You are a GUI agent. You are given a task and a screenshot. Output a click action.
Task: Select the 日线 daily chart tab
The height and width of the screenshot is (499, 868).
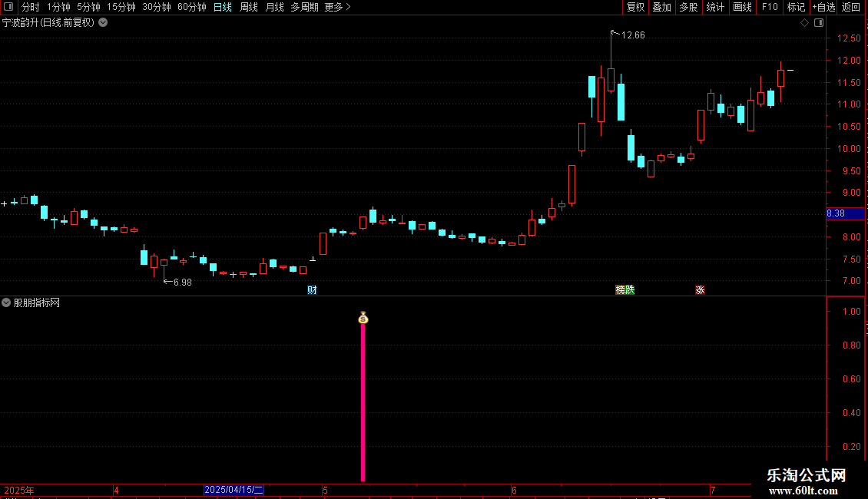click(x=223, y=7)
